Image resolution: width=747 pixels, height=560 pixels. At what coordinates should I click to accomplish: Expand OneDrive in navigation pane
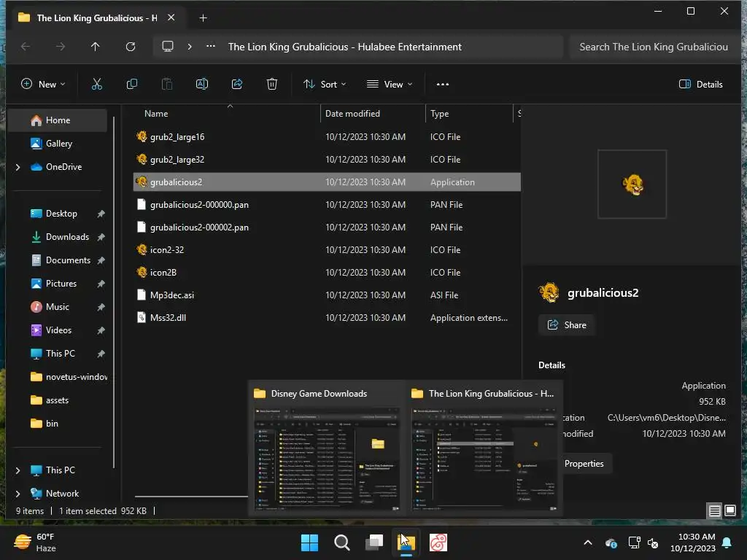18,167
